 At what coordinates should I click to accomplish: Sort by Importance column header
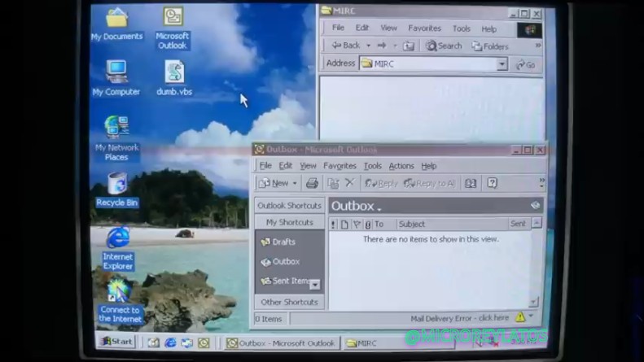point(334,224)
